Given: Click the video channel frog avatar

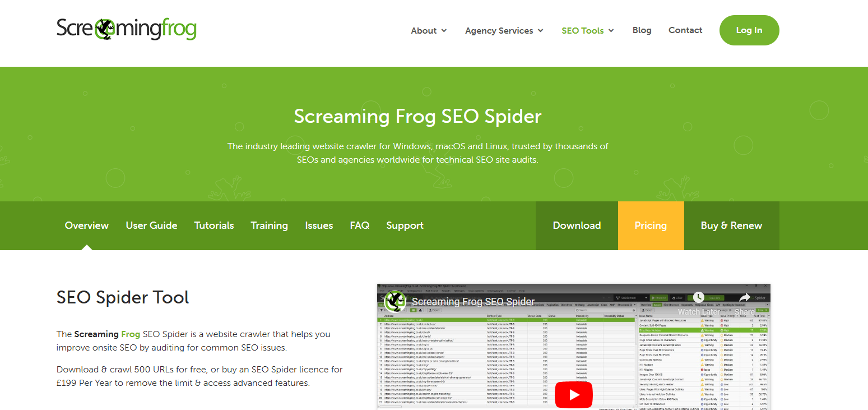Looking at the screenshot, I should point(395,301).
